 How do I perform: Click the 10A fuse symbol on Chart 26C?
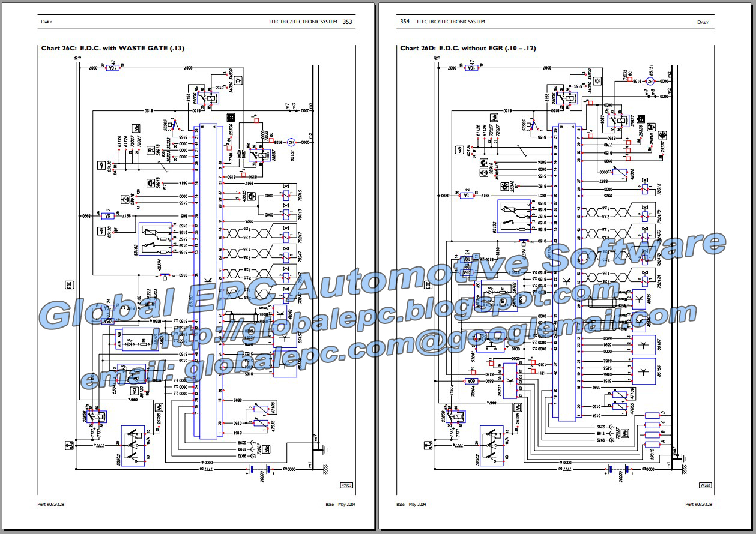(x=113, y=68)
